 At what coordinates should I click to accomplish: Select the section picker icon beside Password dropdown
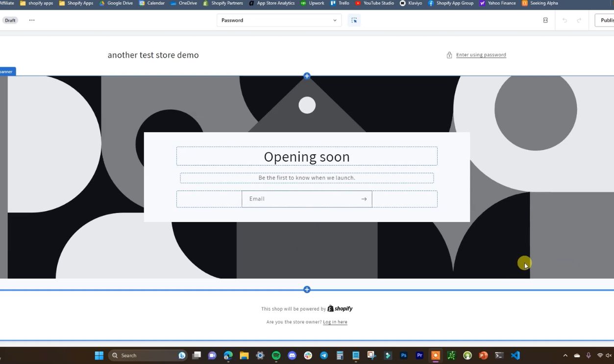tap(354, 20)
